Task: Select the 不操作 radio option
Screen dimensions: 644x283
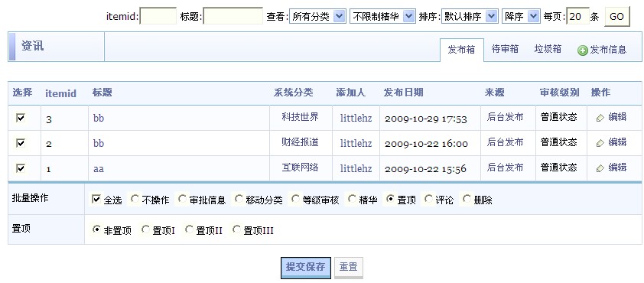Action: pyautogui.click(x=135, y=199)
